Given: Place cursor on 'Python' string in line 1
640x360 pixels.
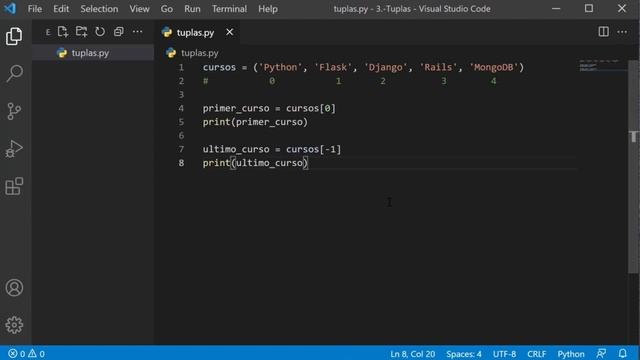Looking at the screenshot, I should [280, 67].
